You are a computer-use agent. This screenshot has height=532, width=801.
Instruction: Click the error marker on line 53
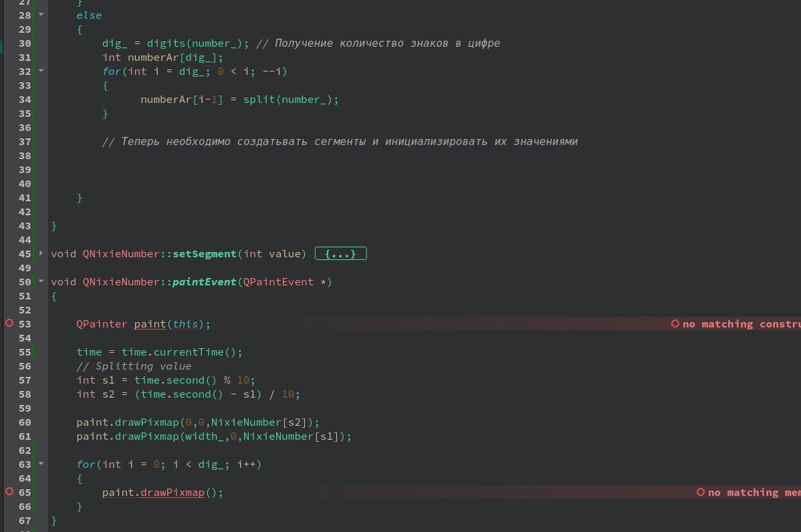tap(9, 323)
